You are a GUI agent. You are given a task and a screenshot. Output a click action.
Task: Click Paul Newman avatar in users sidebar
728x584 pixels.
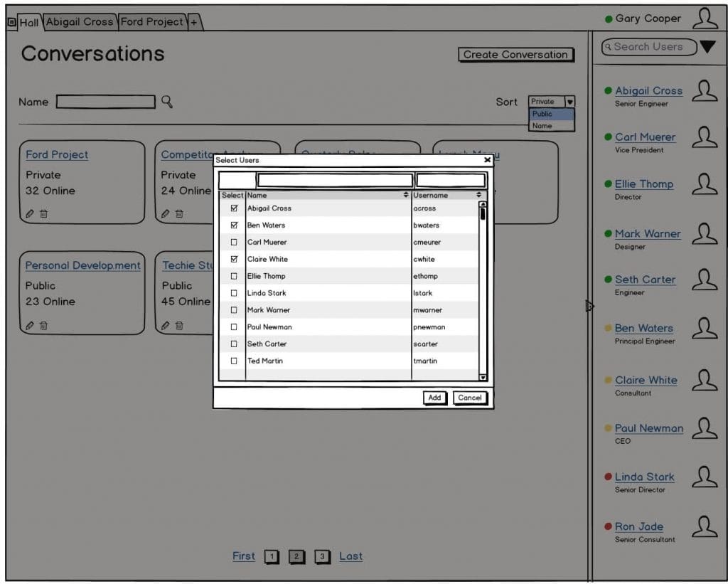pos(705,428)
